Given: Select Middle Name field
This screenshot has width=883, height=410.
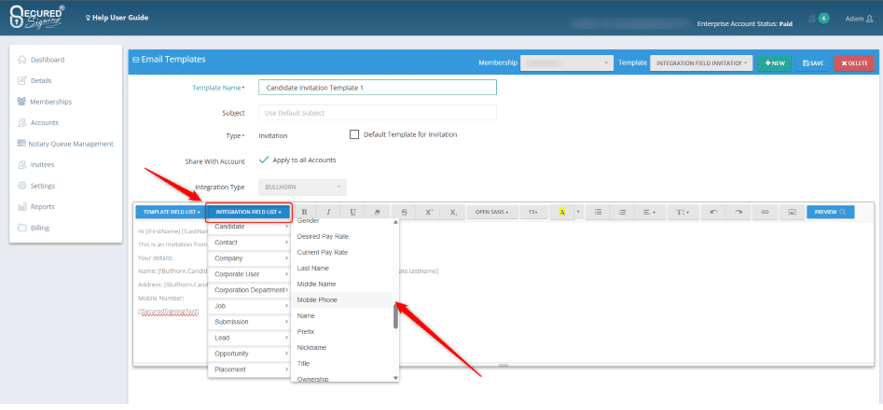Looking at the screenshot, I should (342, 284).
